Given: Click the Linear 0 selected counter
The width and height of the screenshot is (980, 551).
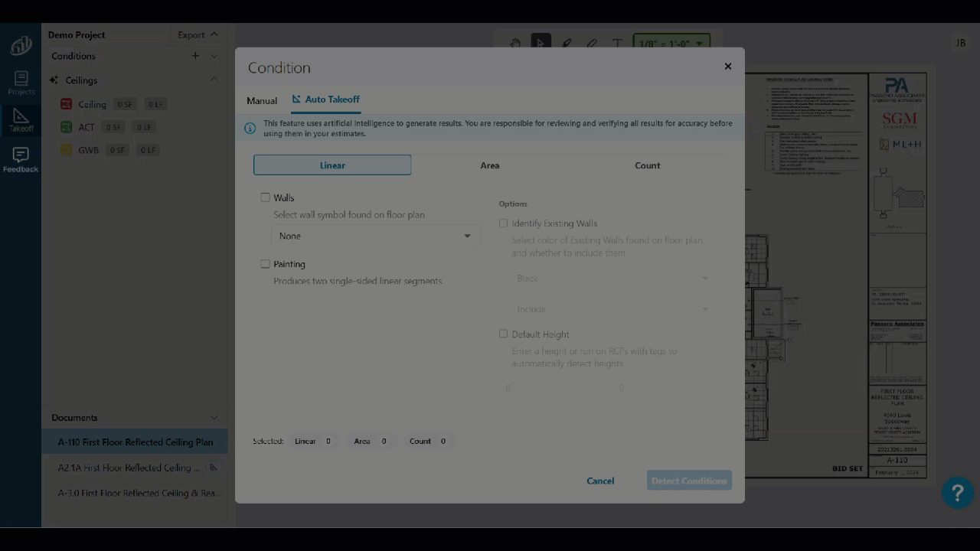Looking at the screenshot, I should (313, 441).
